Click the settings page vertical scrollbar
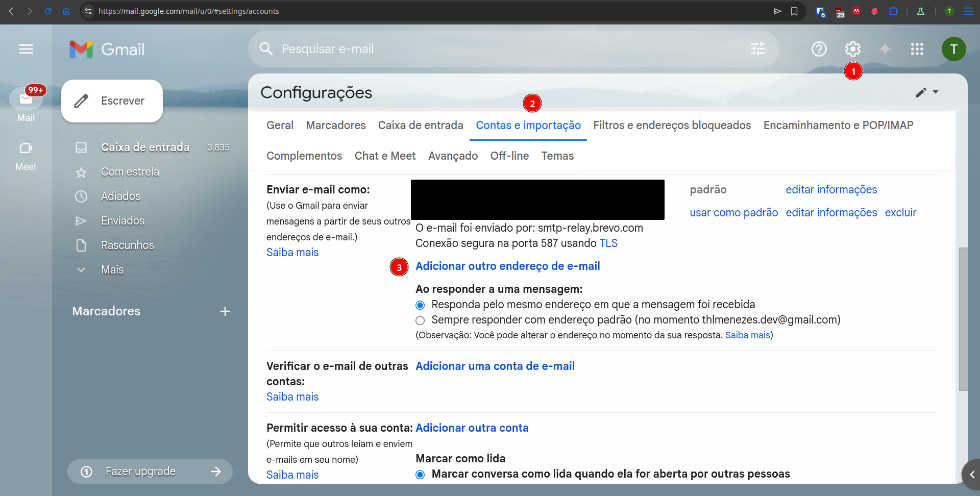The width and height of the screenshot is (980, 496). coord(963,319)
